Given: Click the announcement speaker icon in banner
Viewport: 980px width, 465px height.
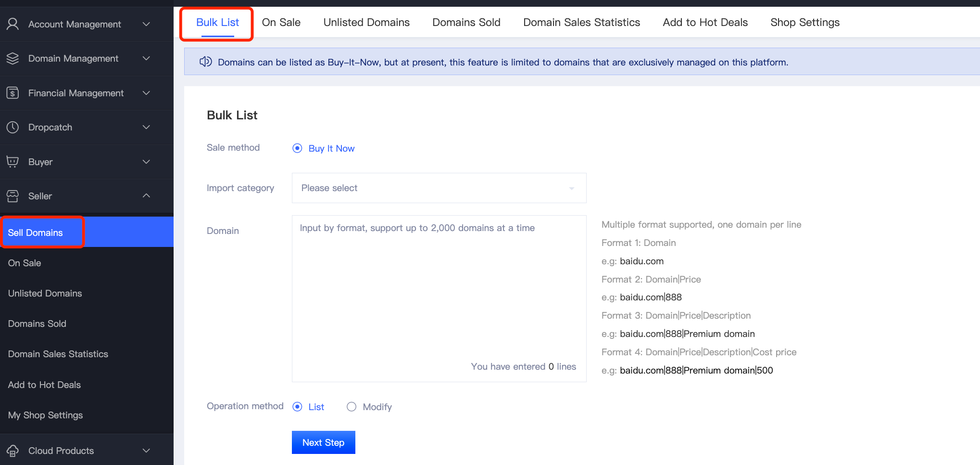Looking at the screenshot, I should click(206, 62).
